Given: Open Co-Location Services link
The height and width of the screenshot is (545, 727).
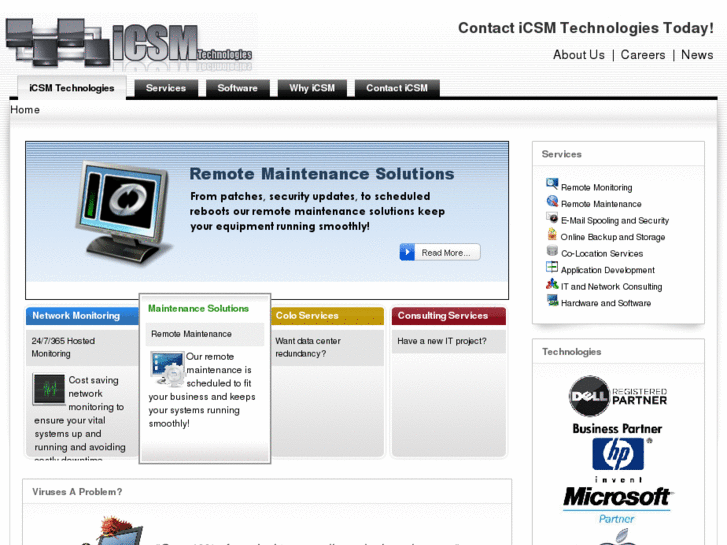Looking at the screenshot, I should pos(602,254).
